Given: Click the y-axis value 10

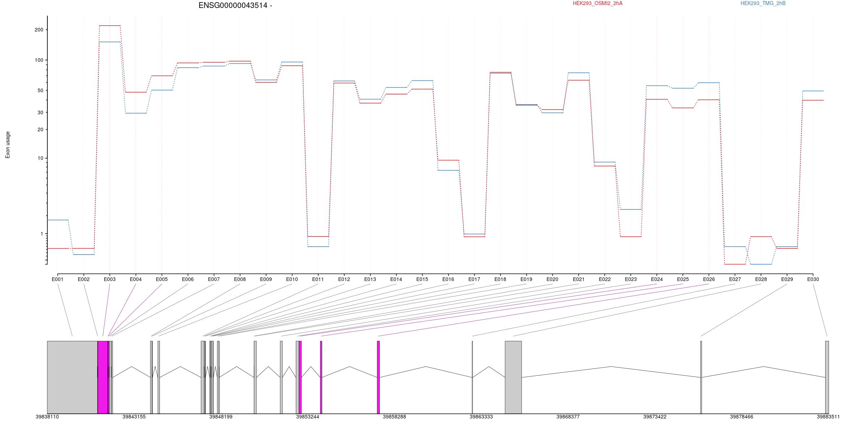Looking at the screenshot, I should (x=40, y=158).
